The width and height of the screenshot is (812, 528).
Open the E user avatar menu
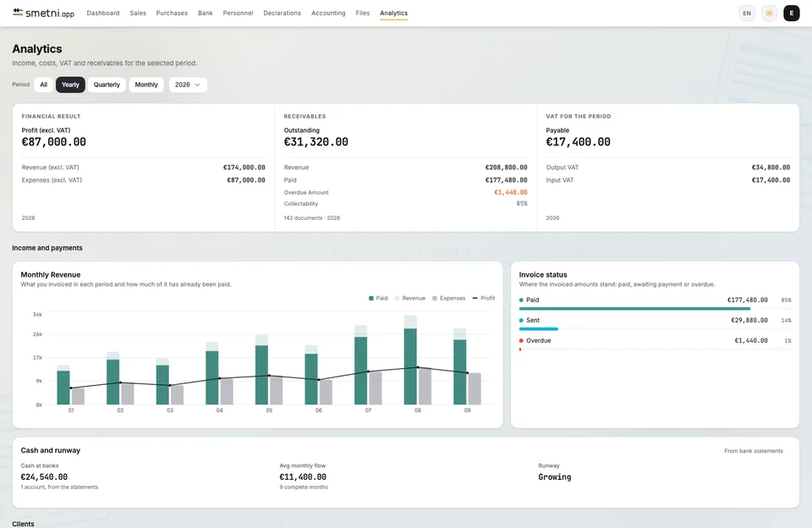click(792, 13)
